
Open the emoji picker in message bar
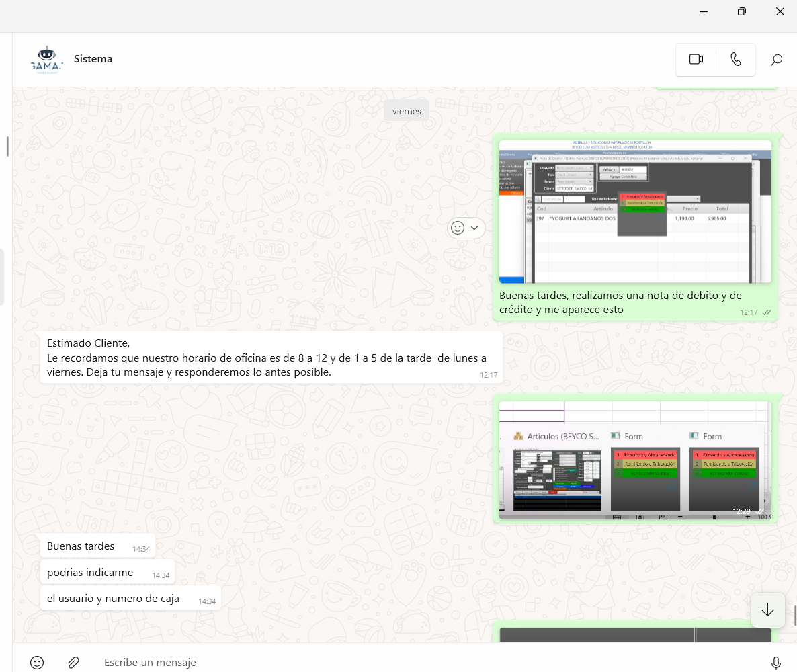coord(37,662)
